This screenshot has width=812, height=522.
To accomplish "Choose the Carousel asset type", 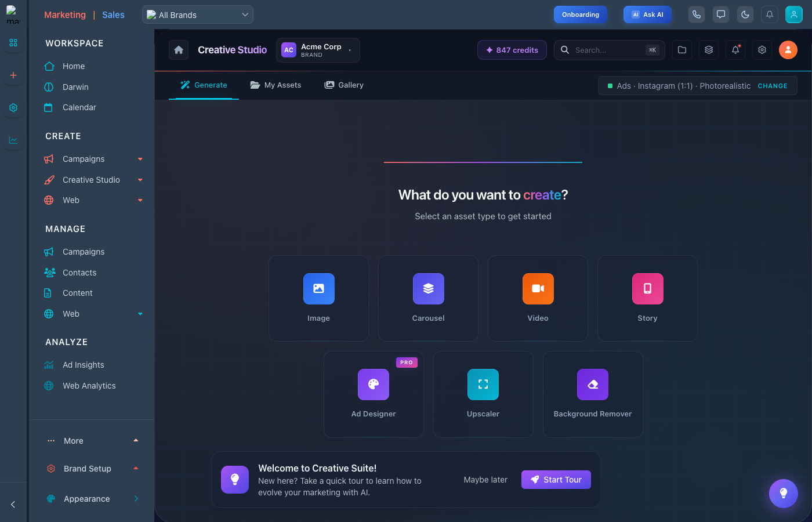I will pyautogui.click(x=428, y=298).
